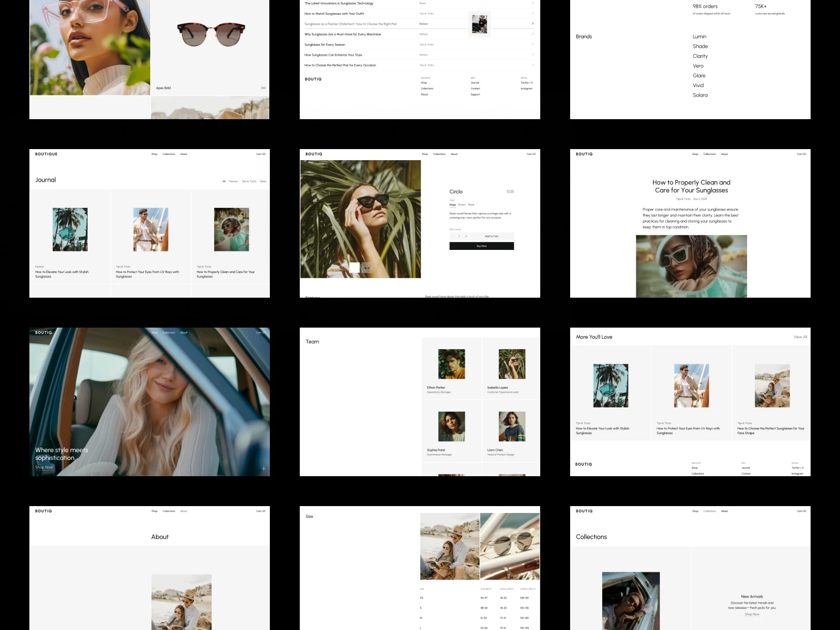This screenshot has height=630, width=840.
Task: Open Isabella Lopez team photo
Action: coord(512,364)
